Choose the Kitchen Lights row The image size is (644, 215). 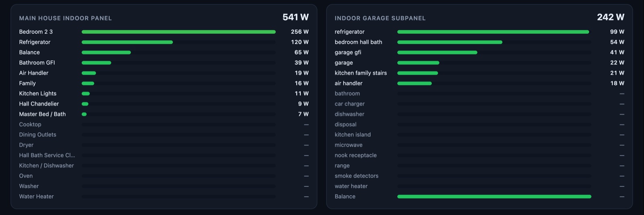coord(164,94)
